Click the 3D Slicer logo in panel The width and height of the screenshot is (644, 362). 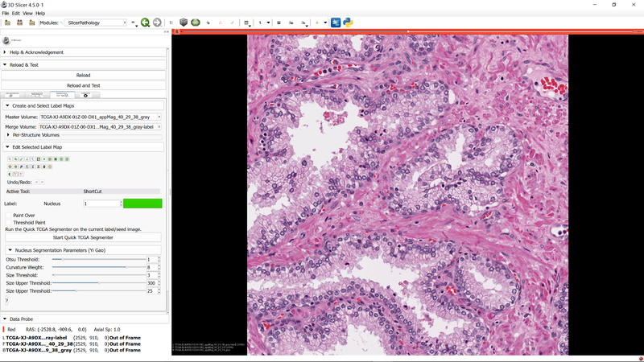[x=7, y=40]
